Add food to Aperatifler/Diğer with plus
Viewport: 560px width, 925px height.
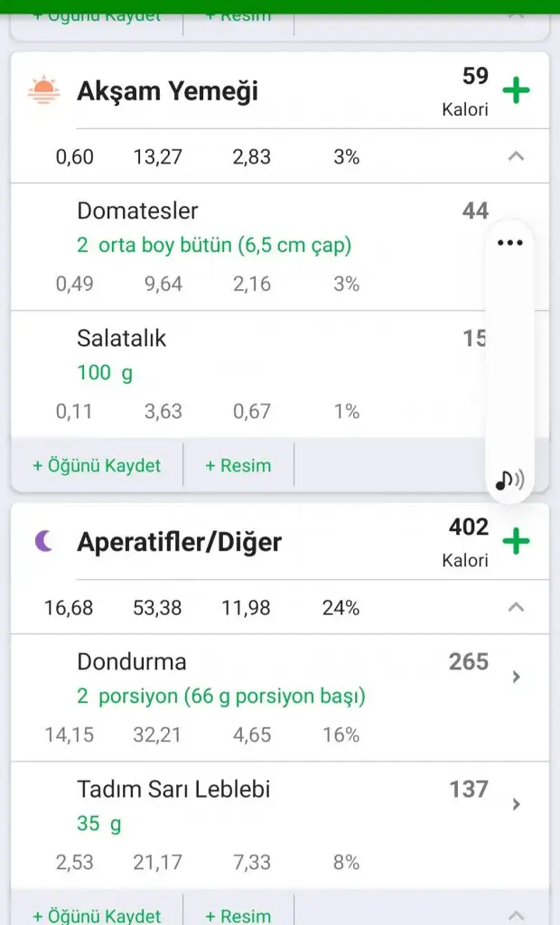click(x=516, y=542)
